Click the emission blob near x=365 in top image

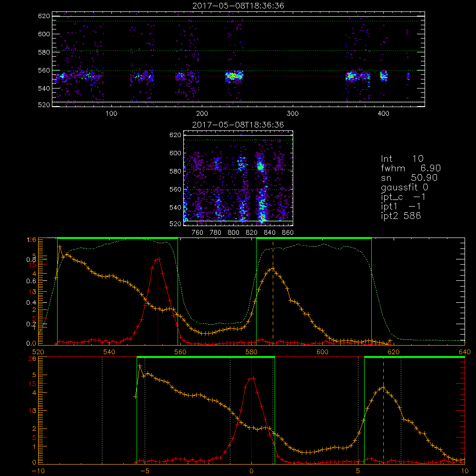point(351,76)
